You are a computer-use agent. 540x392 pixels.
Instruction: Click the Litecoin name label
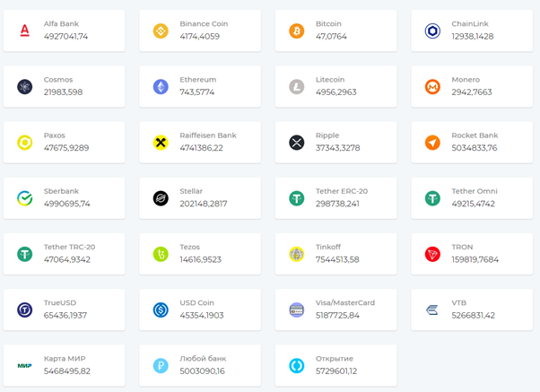[x=330, y=80]
